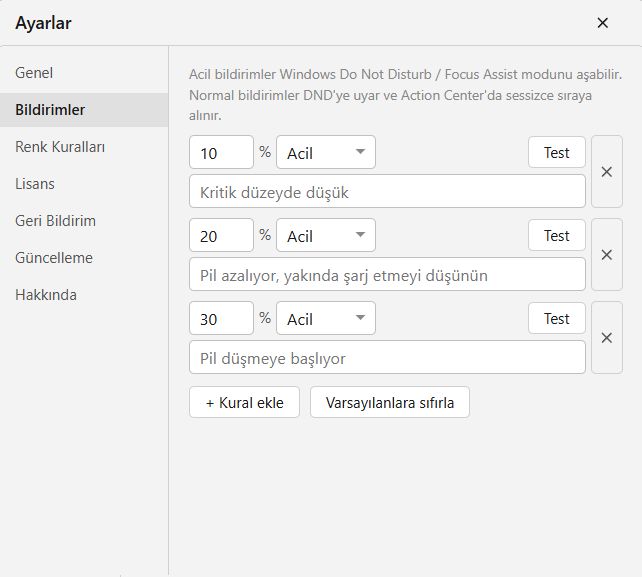This screenshot has width=642, height=577.
Task: Select the Bildirimler section
Action: (x=84, y=110)
